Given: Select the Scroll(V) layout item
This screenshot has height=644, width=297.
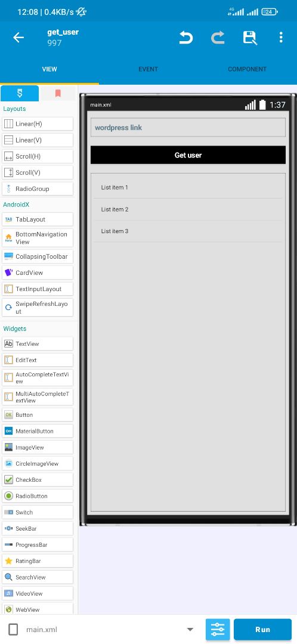Looking at the screenshot, I should (x=38, y=172).
